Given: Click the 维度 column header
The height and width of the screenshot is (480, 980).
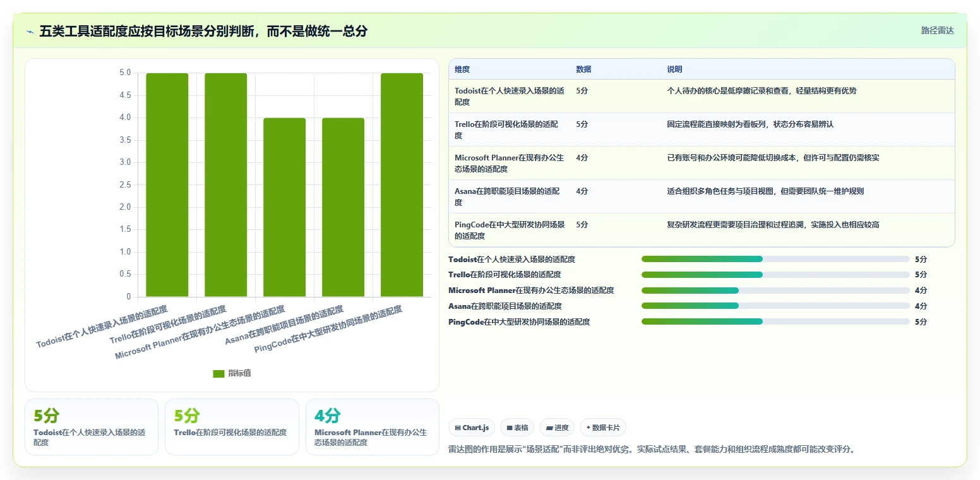Looking at the screenshot, I should [x=462, y=69].
